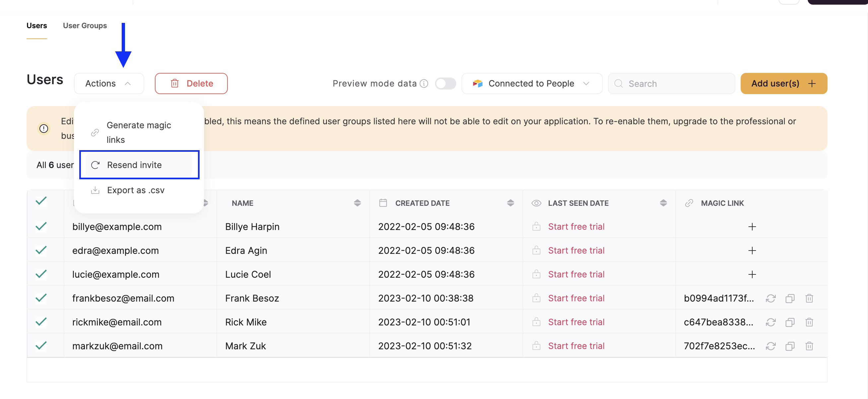Open the Connected to People dropdown
Image resolution: width=868 pixels, height=399 pixels.
coord(532,83)
